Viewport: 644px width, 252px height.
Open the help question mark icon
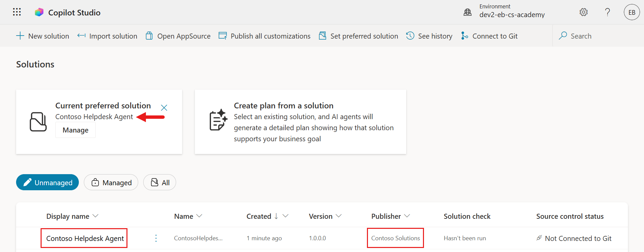(607, 12)
